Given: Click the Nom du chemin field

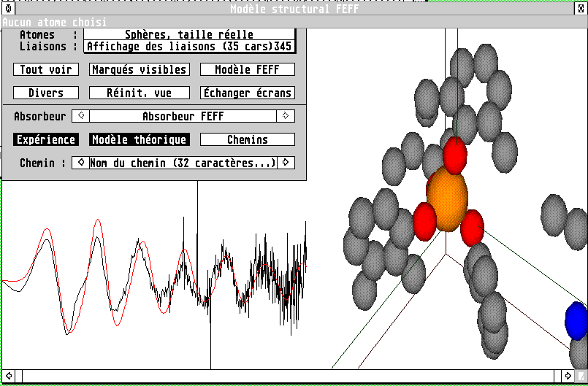Looking at the screenshot, I should [183, 163].
